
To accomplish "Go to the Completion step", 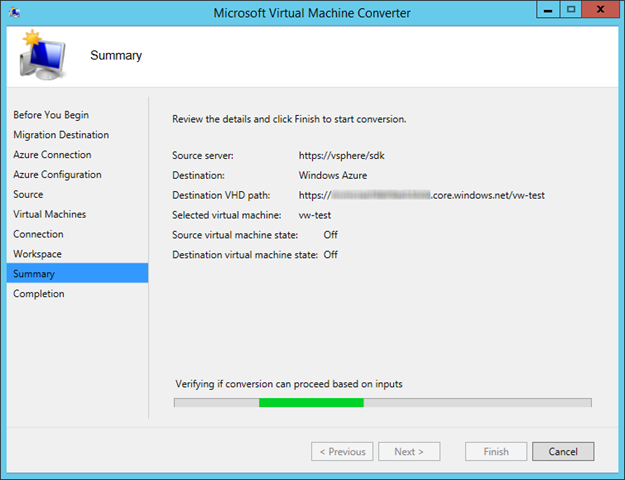I will tap(39, 294).
